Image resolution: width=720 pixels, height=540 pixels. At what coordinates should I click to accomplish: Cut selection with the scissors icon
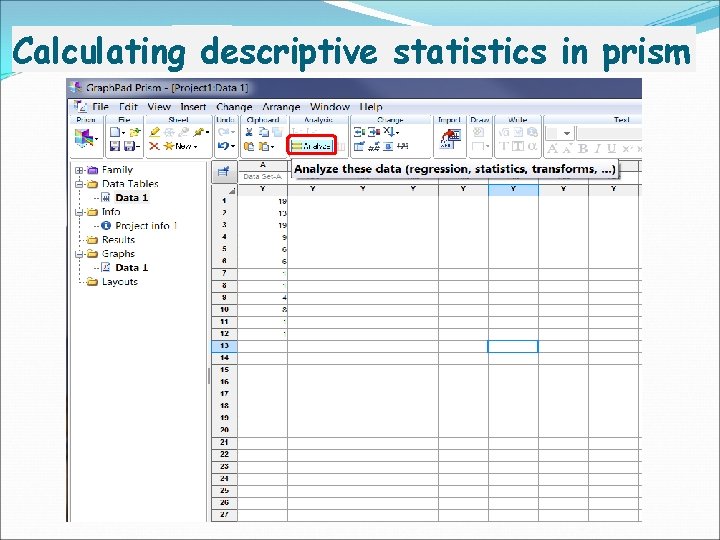[x=249, y=133]
